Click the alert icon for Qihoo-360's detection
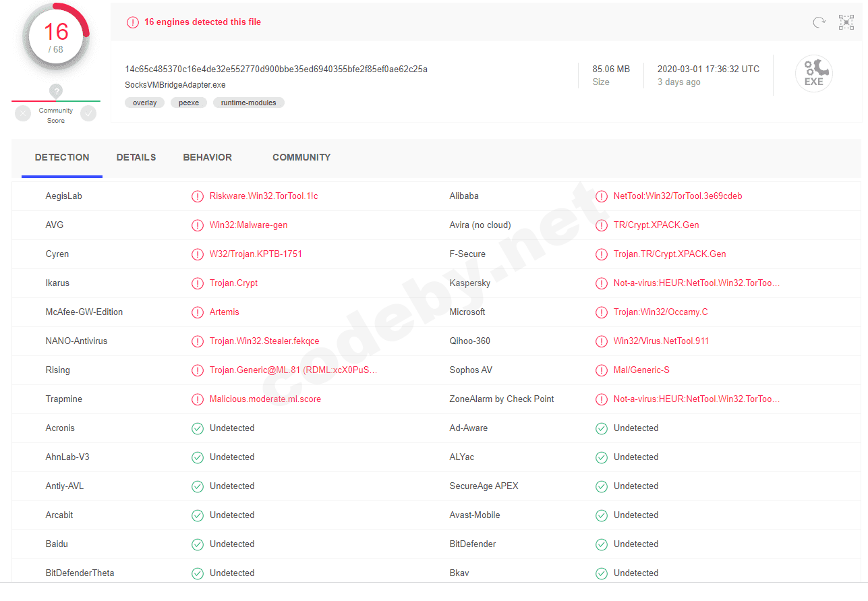Screen dimensions: 868x601 [602, 341]
